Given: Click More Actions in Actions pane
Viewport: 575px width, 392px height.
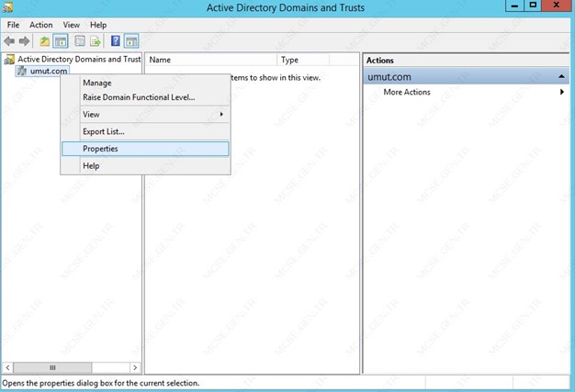Looking at the screenshot, I should [x=407, y=92].
